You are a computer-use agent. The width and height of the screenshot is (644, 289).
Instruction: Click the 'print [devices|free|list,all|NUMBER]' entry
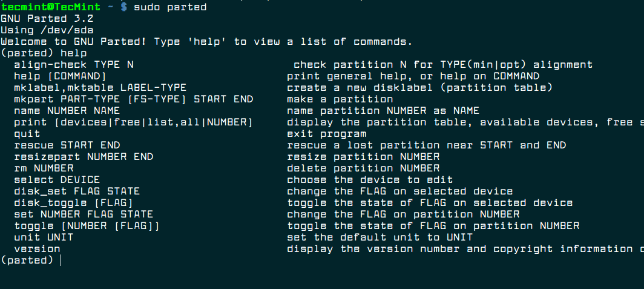pos(133,122)
